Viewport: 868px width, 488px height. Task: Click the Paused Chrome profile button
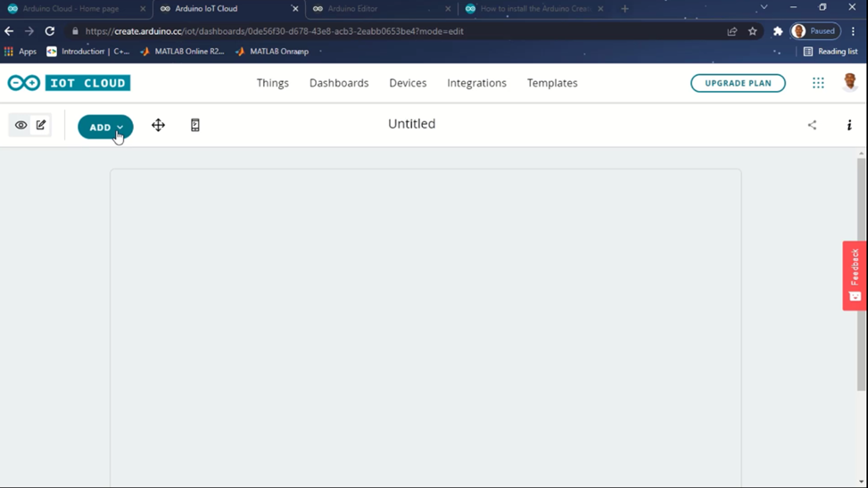[815, 31]
